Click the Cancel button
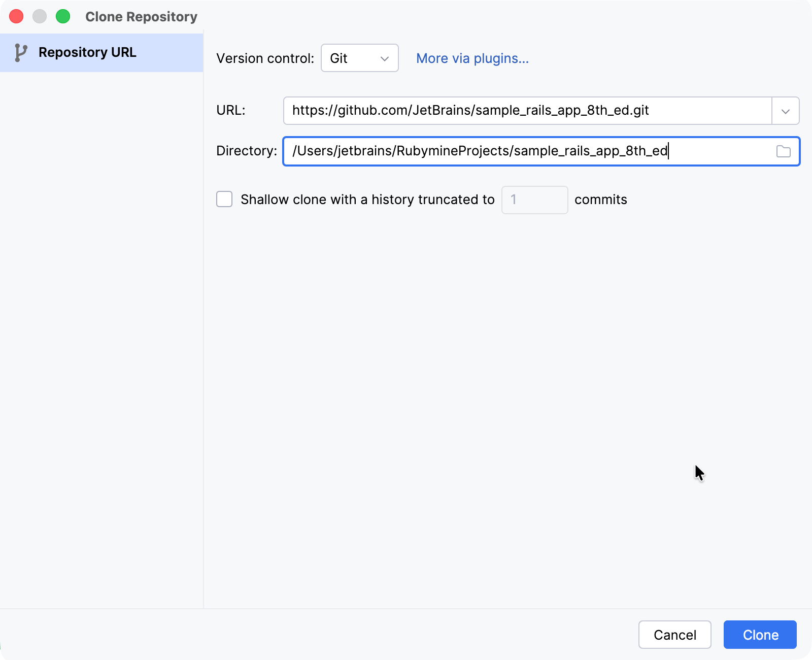 pos(675,635)
